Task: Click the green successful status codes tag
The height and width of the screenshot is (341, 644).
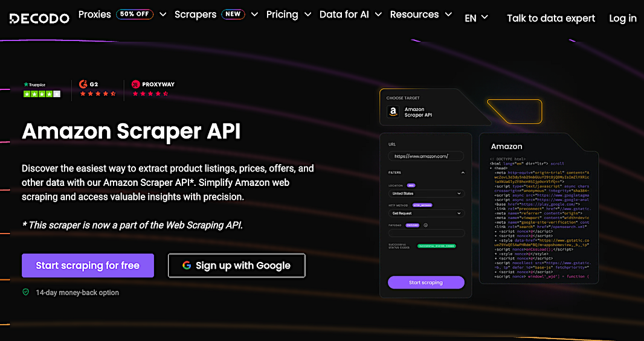Action: point(436,246)
